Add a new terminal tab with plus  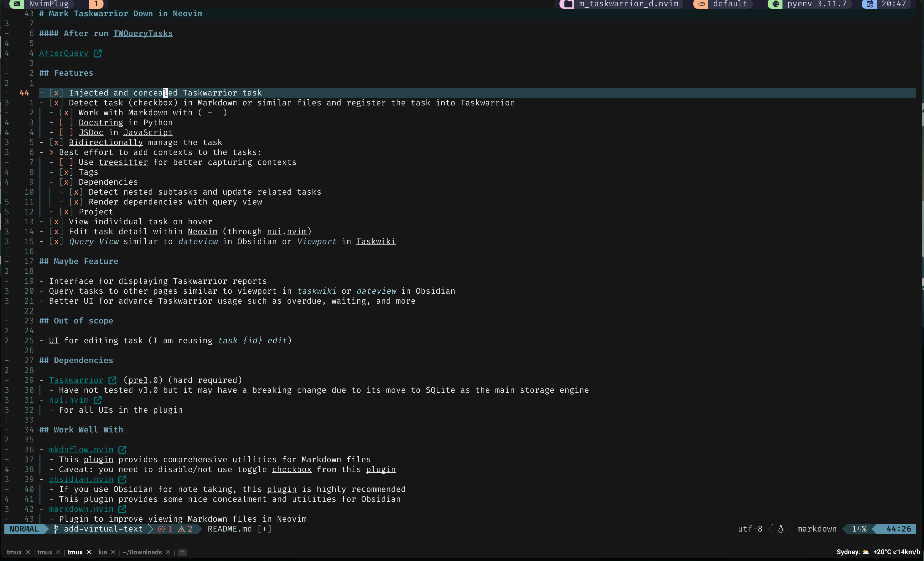point(182,552)
